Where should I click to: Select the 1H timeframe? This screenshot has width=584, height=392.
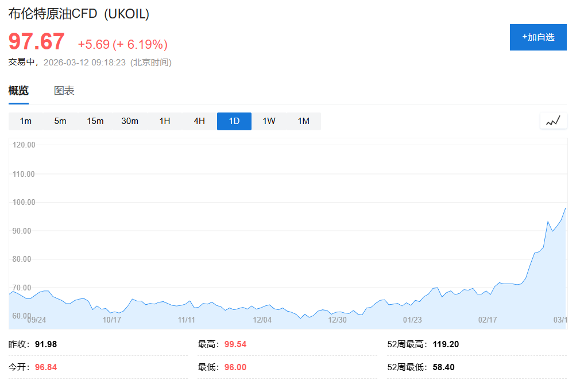pyautogui.click(x=165, y=121)
